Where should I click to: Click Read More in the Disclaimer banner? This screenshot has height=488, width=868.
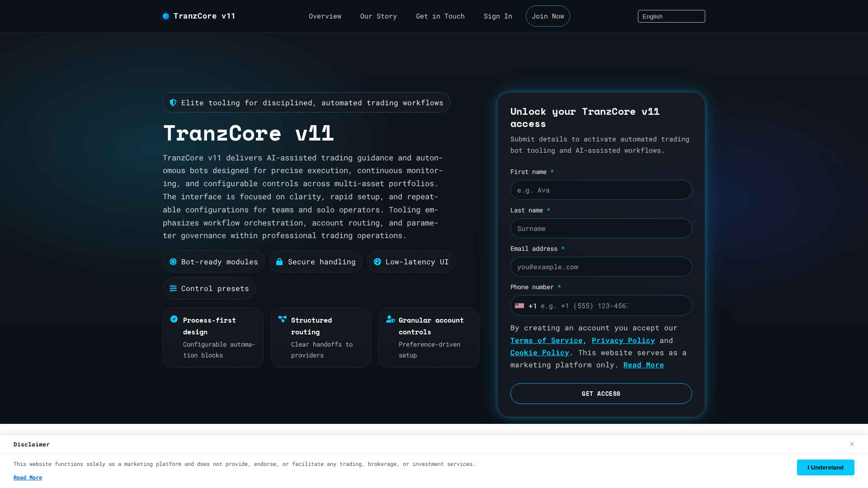click(28, 478)
